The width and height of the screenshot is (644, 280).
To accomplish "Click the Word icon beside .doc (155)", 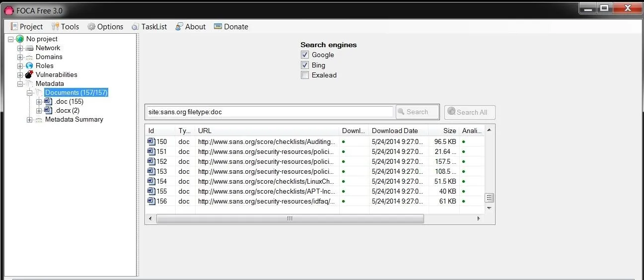I will point(48,101).
